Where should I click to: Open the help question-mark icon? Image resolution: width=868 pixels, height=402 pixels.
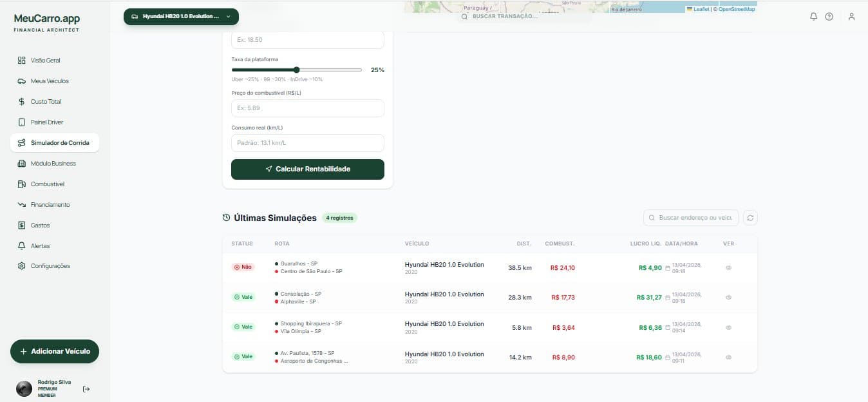829,17
